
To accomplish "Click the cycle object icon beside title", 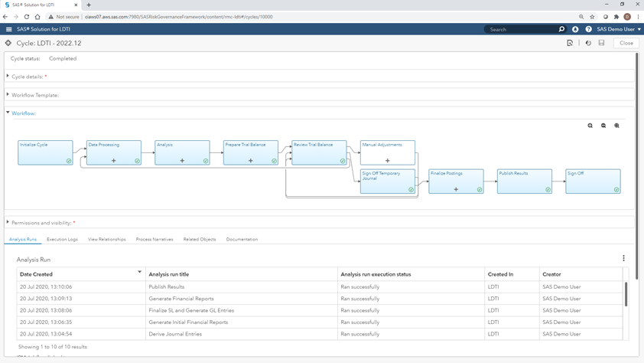I will (8, 43).
